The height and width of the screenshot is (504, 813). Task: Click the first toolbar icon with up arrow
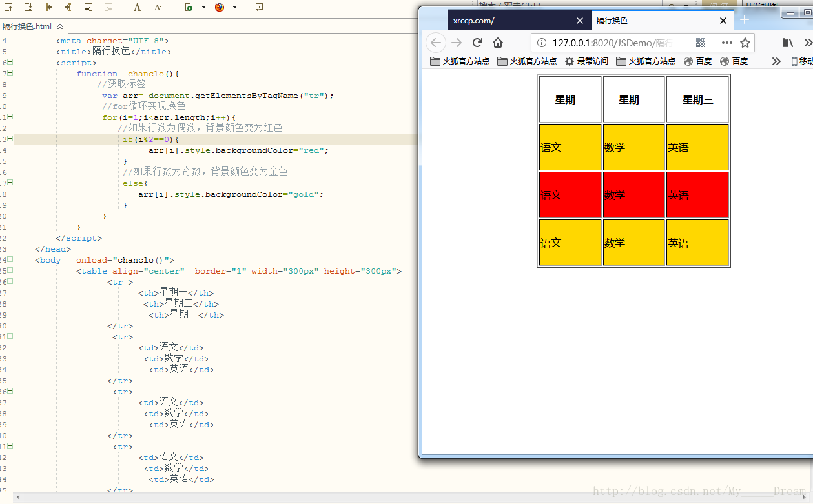10,7
